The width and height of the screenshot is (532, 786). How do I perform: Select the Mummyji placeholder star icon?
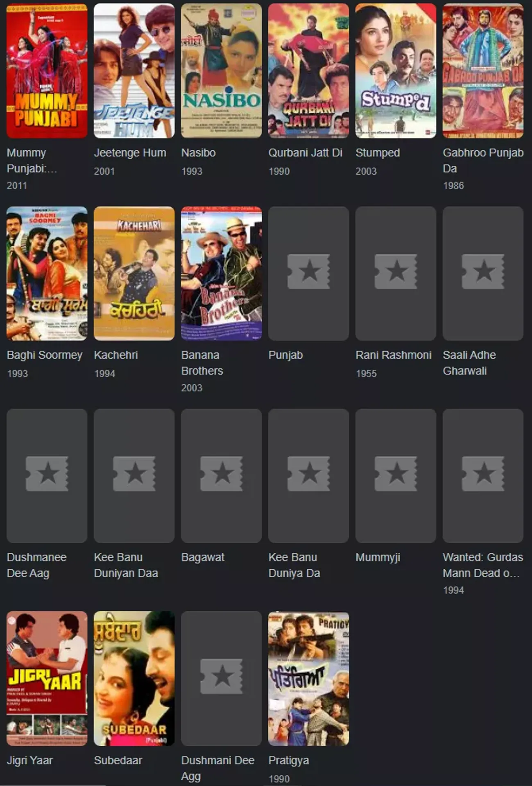(x=396, y=473)
